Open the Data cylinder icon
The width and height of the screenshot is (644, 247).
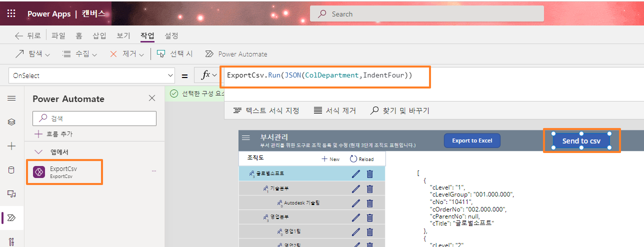coord(11,170)
